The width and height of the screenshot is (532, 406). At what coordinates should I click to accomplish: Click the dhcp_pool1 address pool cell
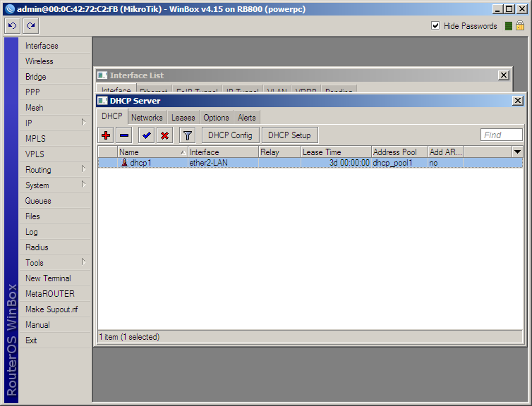click(x=399, y=163)
